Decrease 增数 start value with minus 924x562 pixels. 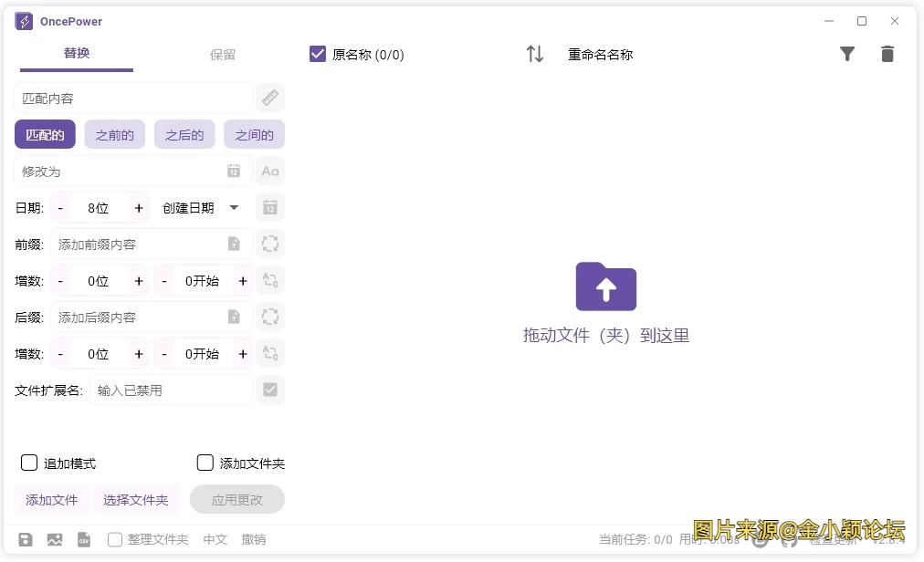(163, 280)
